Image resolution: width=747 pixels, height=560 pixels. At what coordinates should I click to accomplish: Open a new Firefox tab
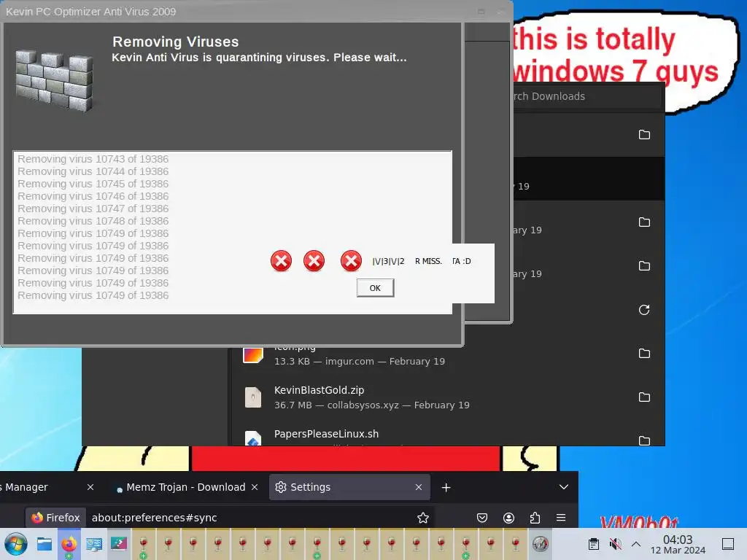coord(446,488)
